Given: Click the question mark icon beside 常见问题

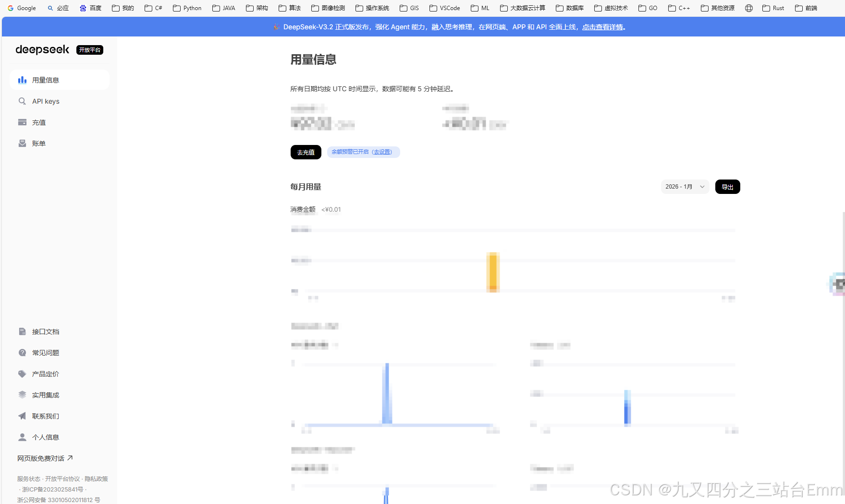Looking at the screenshot, I should pos(22,353).
